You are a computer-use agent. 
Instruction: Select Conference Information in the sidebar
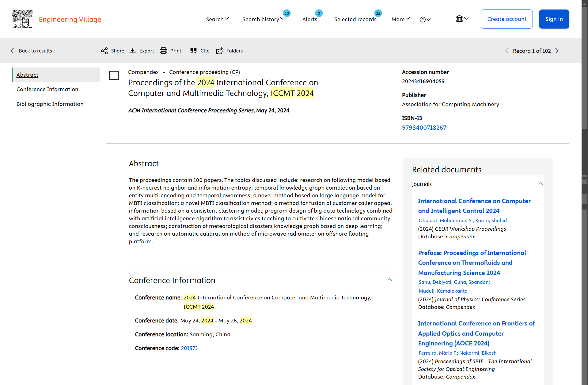(47, 89)
